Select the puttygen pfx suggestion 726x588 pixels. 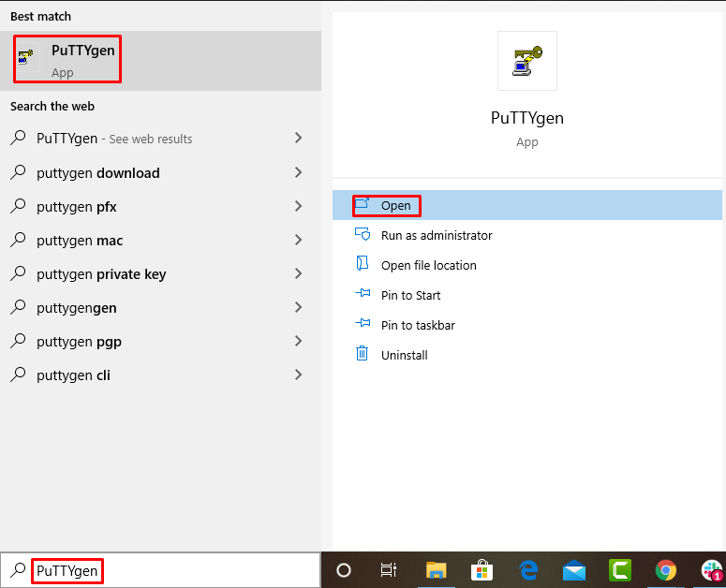pyautogui.click(x=160, y=206)
